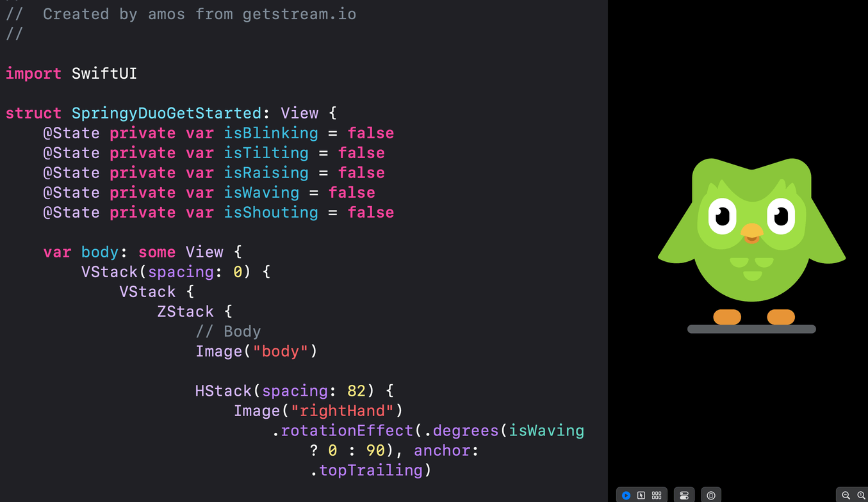The height and width of the screenshot is (502, 868).
Task: Choose the preview device button
Action: [711, 496]
